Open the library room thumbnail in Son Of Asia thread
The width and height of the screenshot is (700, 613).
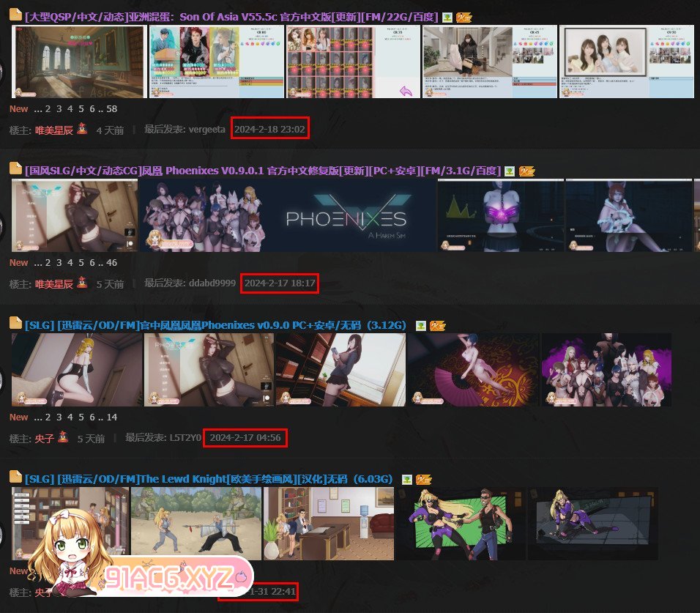[78, 62]
